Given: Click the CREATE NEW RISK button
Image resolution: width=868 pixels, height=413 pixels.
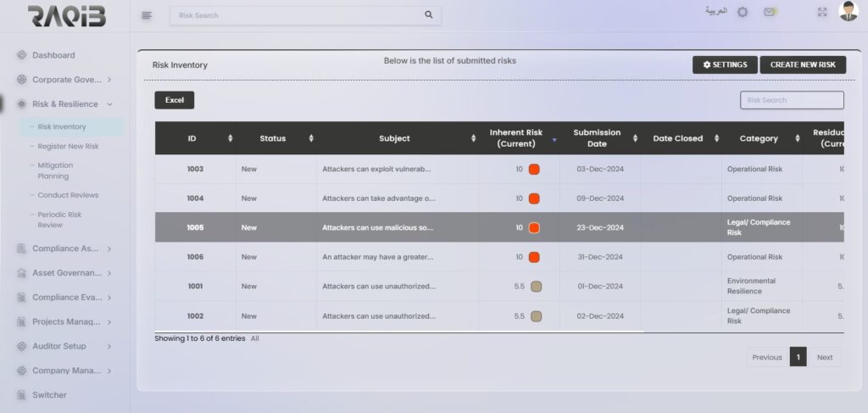Looking at the screenshot, I should [802, 65].
